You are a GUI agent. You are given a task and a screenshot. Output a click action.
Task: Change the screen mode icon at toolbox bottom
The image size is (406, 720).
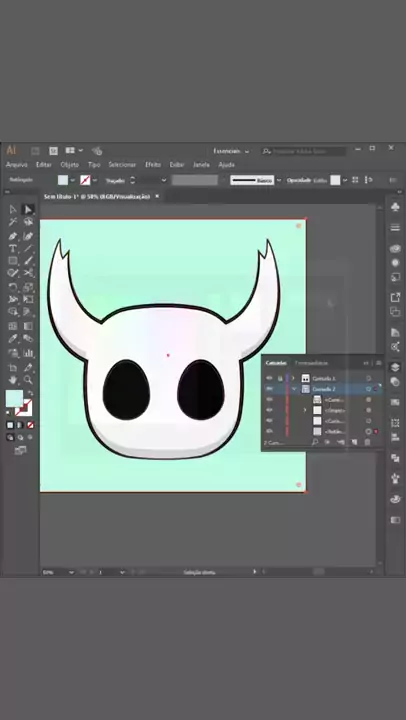click(x=20, y=450)
